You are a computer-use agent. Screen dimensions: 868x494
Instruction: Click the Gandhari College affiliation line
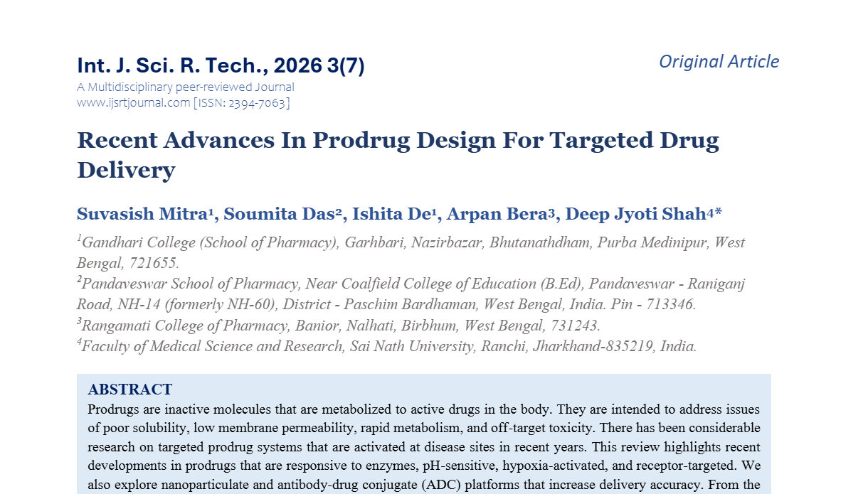[x=411, y=242]
